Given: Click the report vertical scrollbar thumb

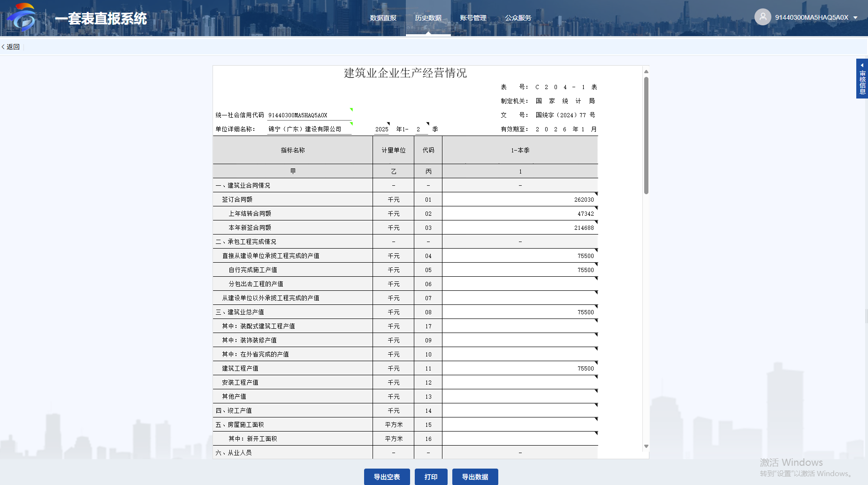Looking at the screenshot, I should coord(646,136).
